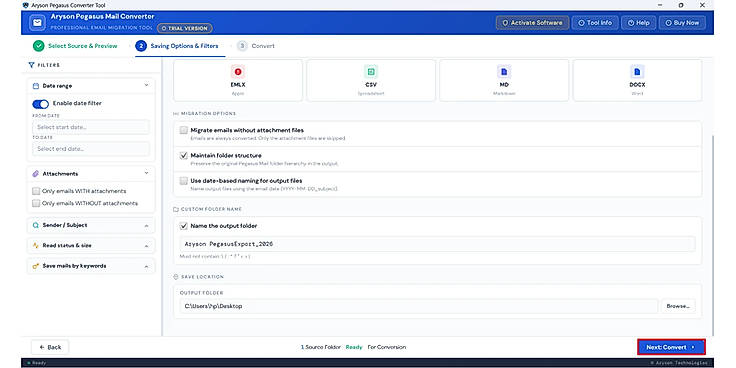Click the Buy Now button
The height and width of the screenshot is (368, 736).
[x=682, y=23]
